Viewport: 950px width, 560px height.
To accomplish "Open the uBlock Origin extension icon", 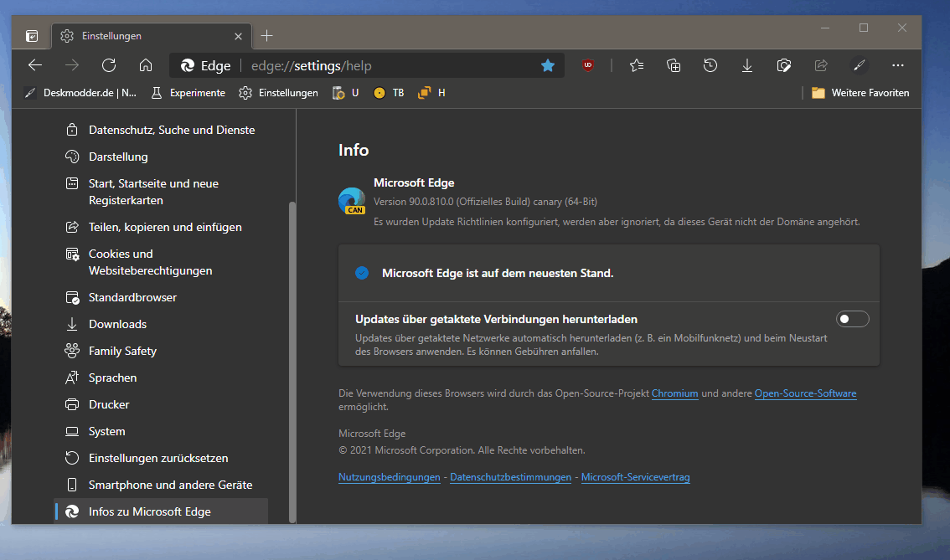I will click(588, 65).
